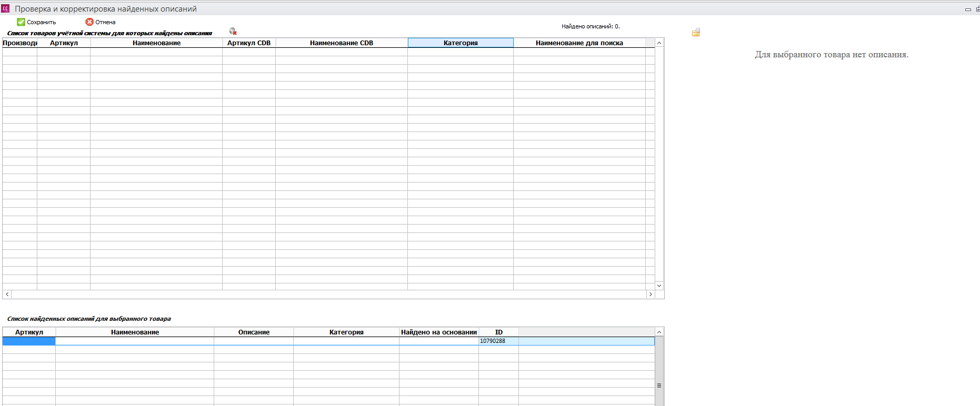Click the Сохранить save button

36,22
